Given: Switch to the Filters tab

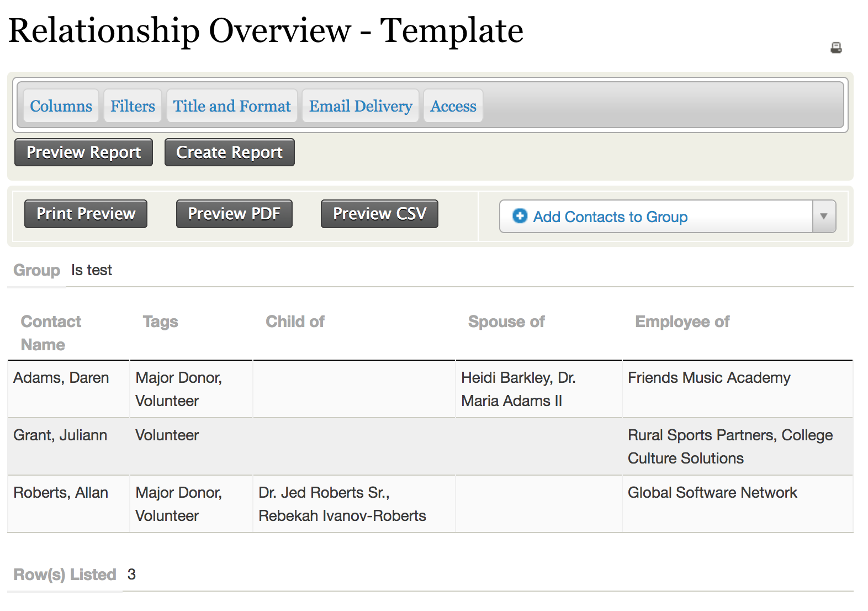Looking at the screenshot, I should click(x=133, y=106).
